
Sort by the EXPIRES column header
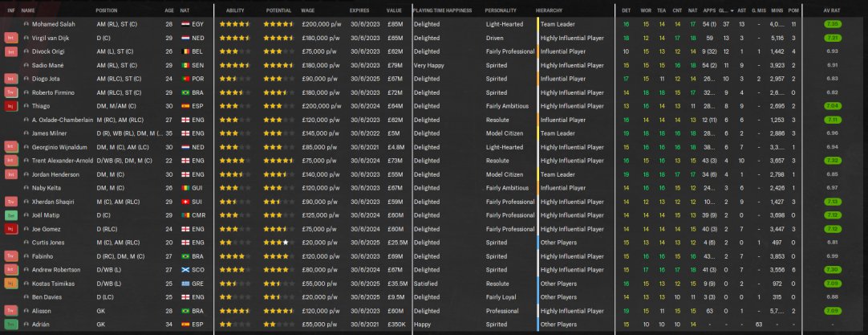coord(359,10)
